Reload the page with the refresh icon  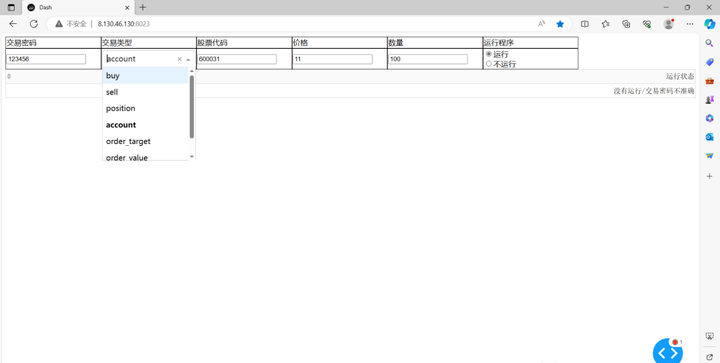pyautogui.click(x=34, y=24)
